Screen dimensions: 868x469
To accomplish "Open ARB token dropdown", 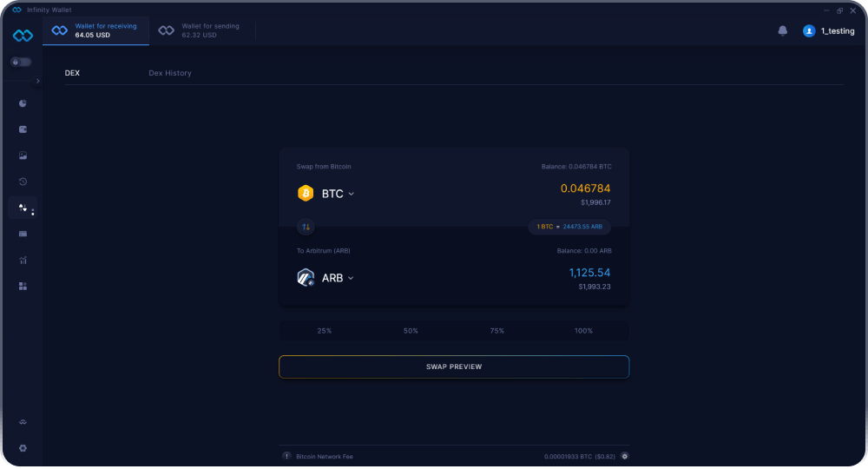I will pyautogui.click(x=337, y=278).
